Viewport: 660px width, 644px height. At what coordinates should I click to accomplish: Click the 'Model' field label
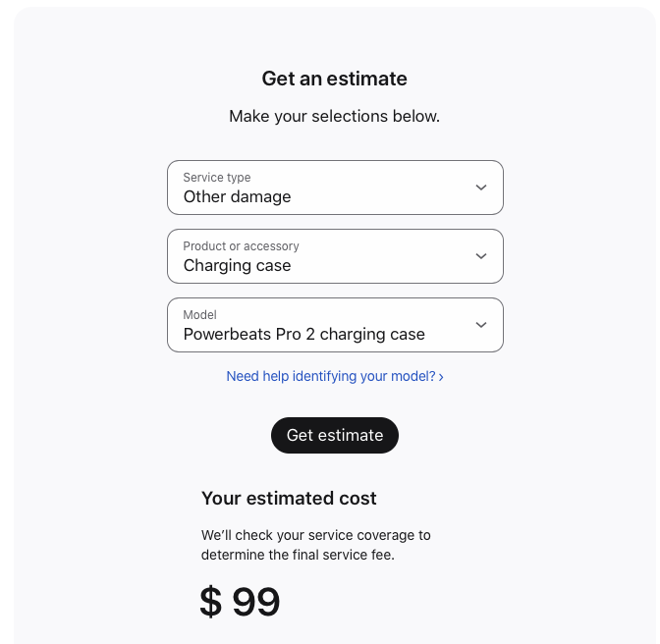pos(200,315)
